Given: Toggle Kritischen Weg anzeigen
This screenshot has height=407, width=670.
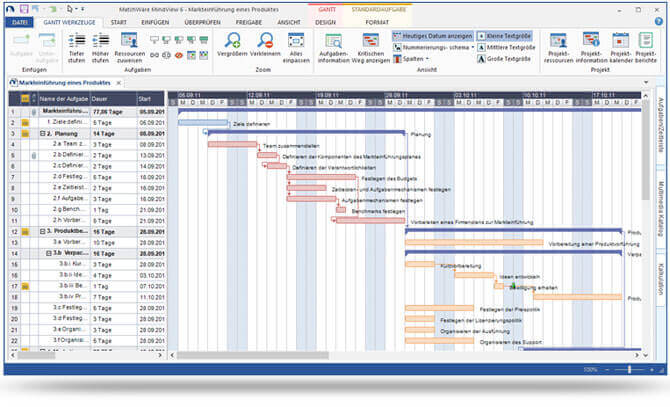Looking at the screenshot, I should [x=370, y=47].
